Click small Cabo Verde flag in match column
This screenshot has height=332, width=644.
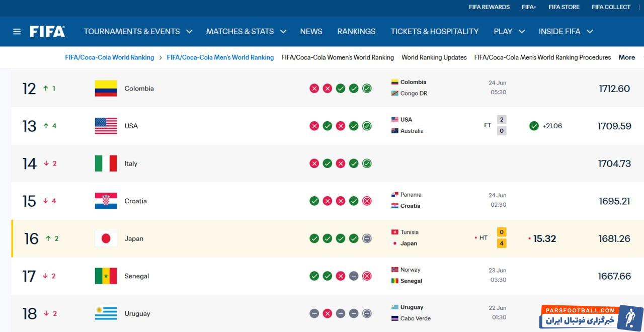395,318
